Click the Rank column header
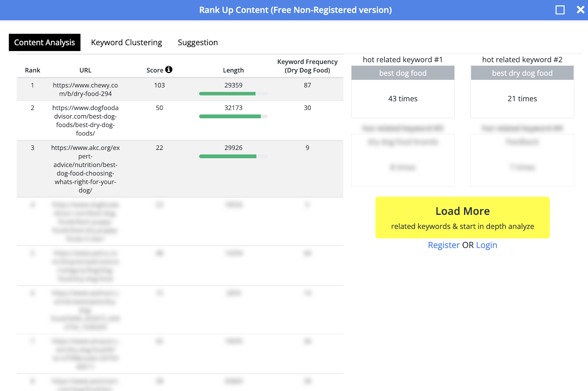The image size is (588, 391). click(x=32, y=70)
